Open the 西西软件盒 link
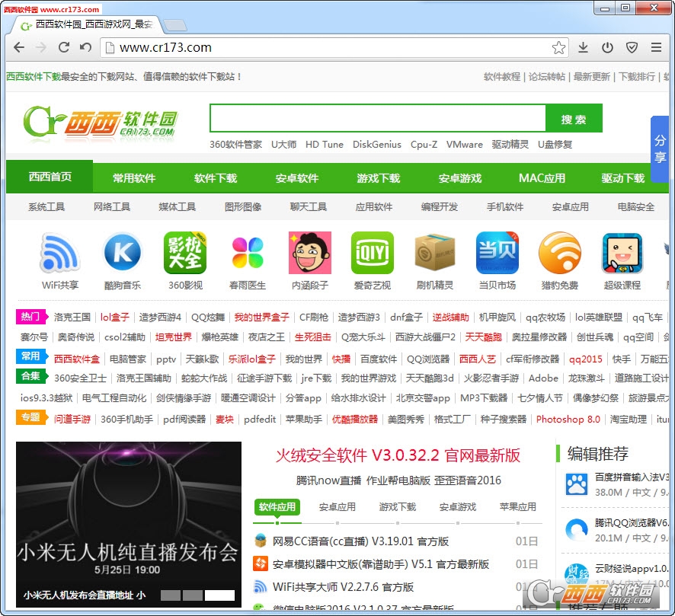Image resolution: width=675 pixels, height=616 pixels. click(x=77, y=359)
